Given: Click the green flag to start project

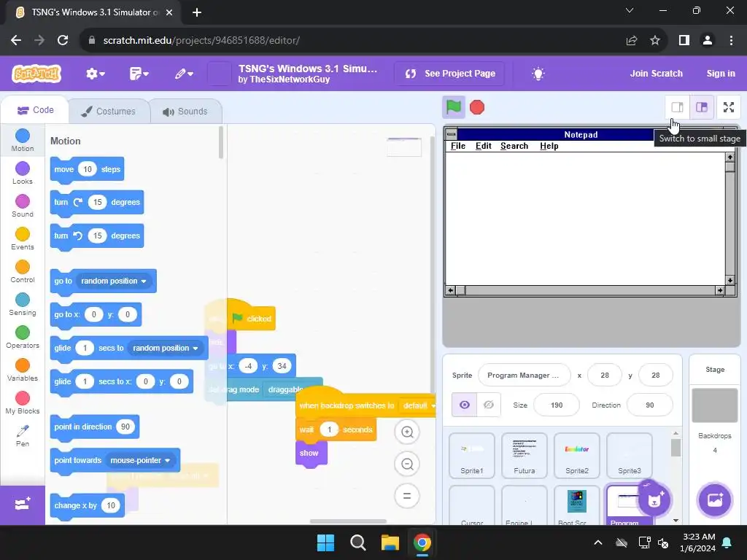Looking at the screenshot, I should (x=453, y=107).
